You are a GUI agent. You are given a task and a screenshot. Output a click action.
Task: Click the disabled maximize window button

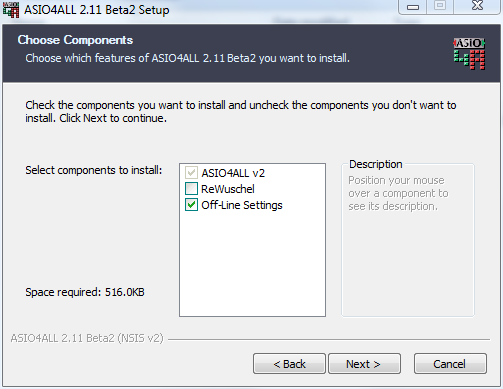tap(440, 6)
